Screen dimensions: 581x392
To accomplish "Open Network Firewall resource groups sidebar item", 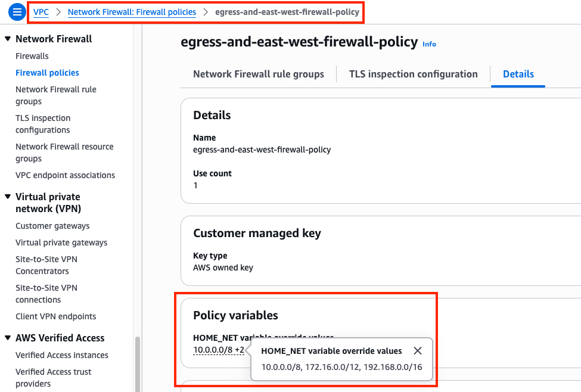I will point(64,153).
